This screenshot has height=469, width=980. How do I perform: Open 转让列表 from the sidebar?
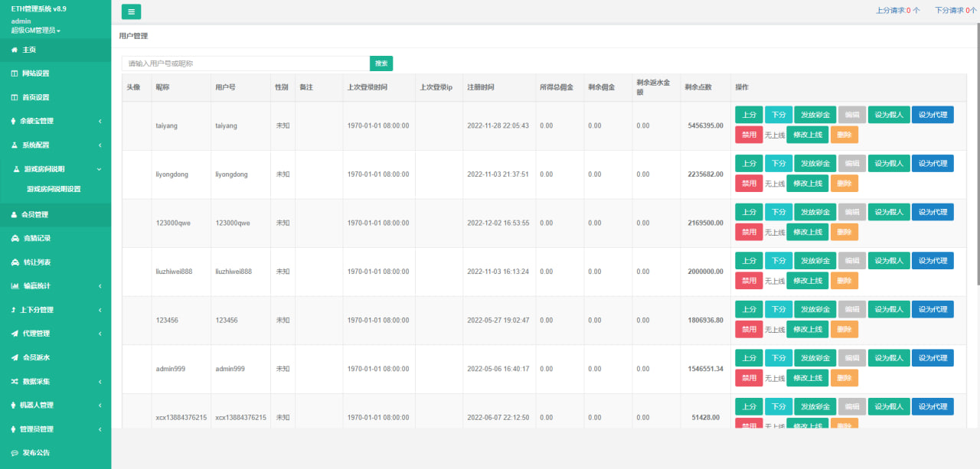pos(37,262)
